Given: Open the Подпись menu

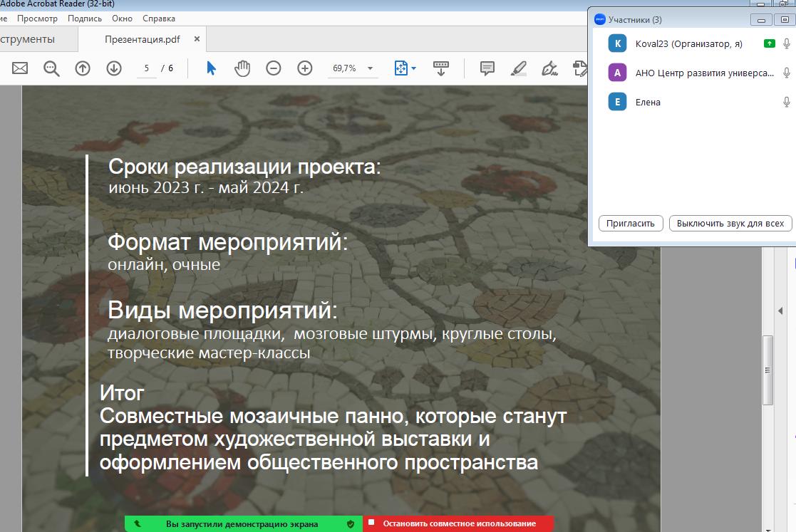Looking at the screenshot, I should pyautogui.click(x=85, y=19).
